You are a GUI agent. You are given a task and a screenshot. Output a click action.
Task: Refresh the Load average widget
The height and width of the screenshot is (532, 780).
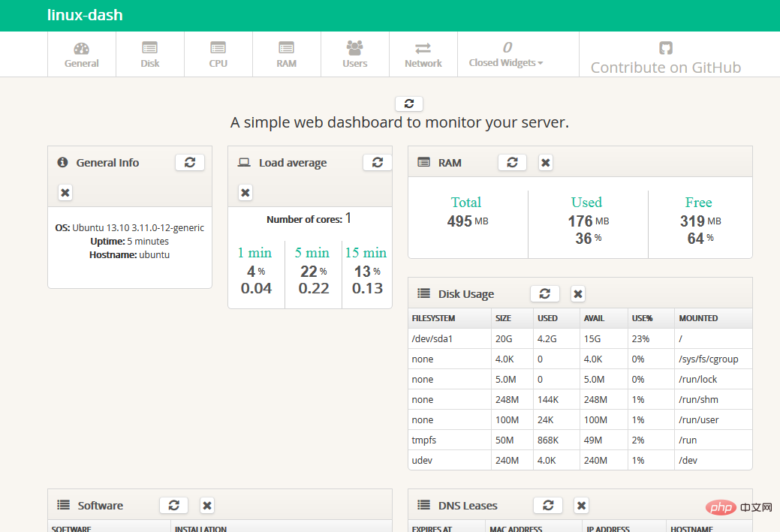[x=378, y=163]
